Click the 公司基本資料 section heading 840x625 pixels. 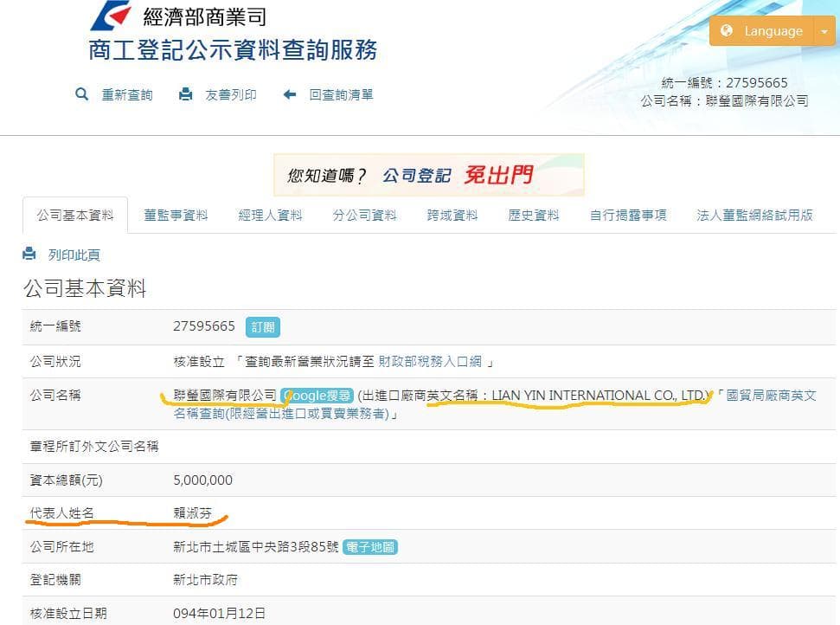[x=85, y=288]
